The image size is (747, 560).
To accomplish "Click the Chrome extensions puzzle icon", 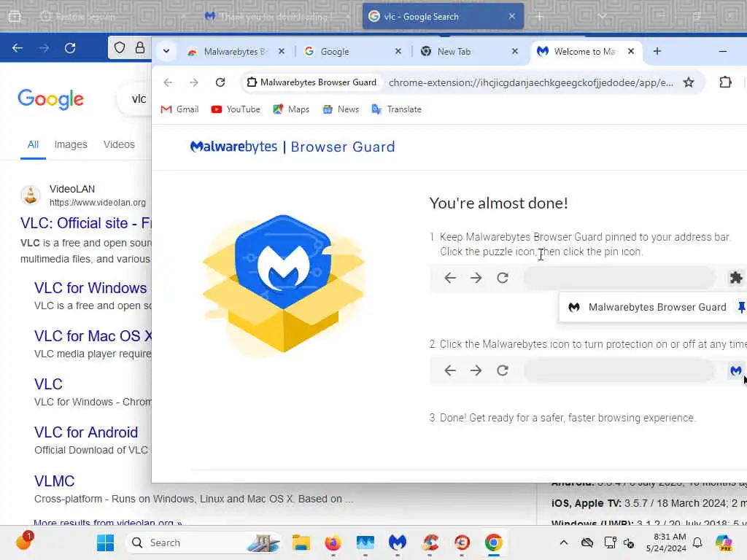I will click(x=725, y=82).
